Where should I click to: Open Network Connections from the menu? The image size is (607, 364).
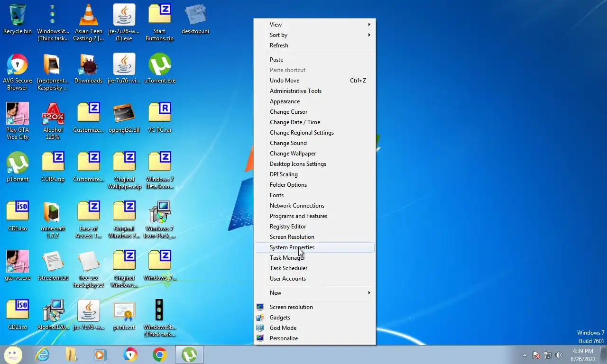pos(315,206)
